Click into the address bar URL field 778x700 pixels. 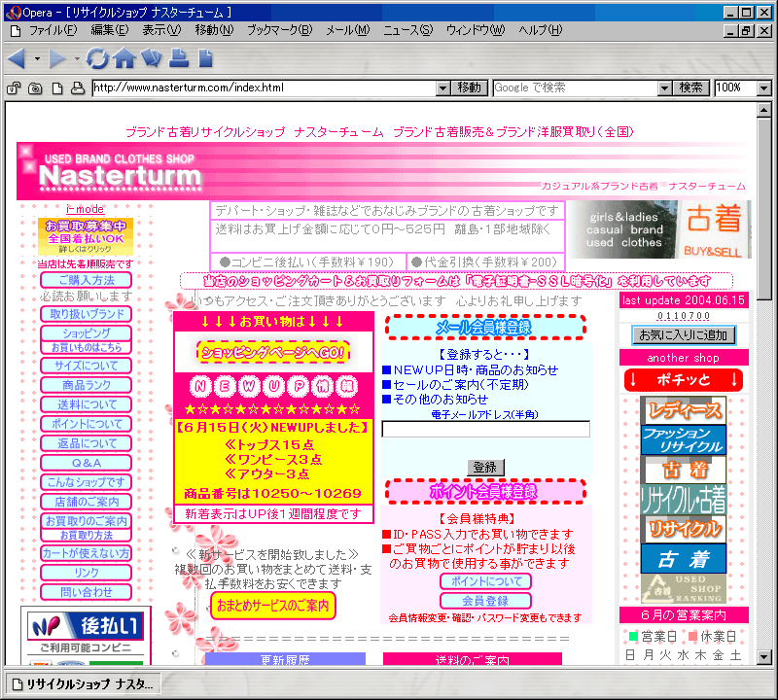tap(265, 88)
